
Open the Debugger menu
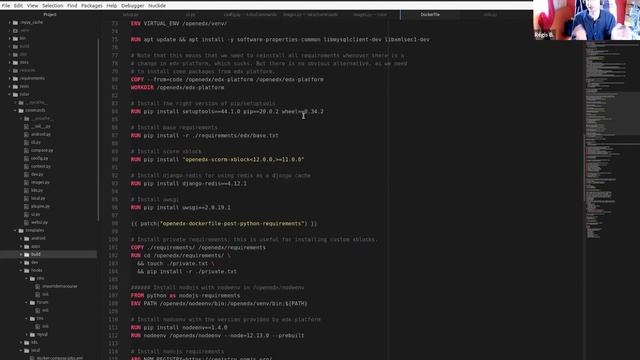[133, 6]
